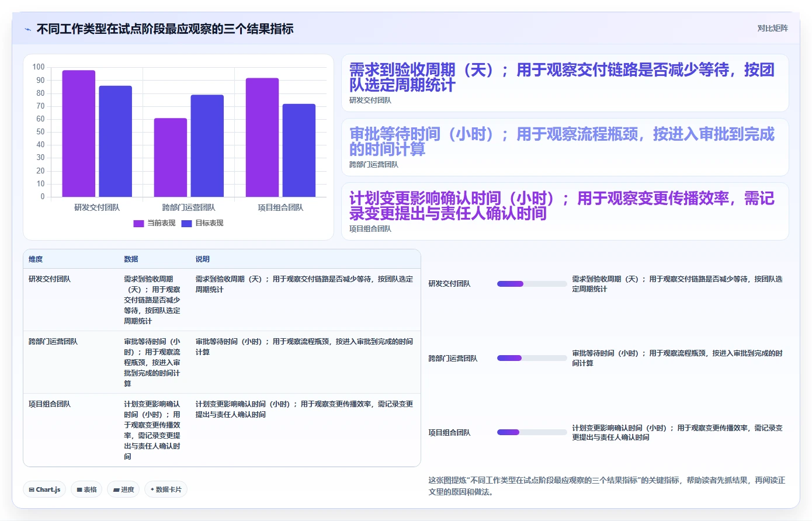Click the 当前表现 bar for 项目组合团队
This screenshot has height=521, width=812.
coord(262,137)
